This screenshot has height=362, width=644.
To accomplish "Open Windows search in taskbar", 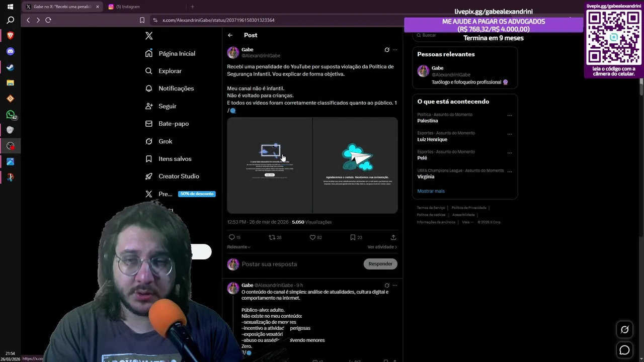I will [10, 20].
